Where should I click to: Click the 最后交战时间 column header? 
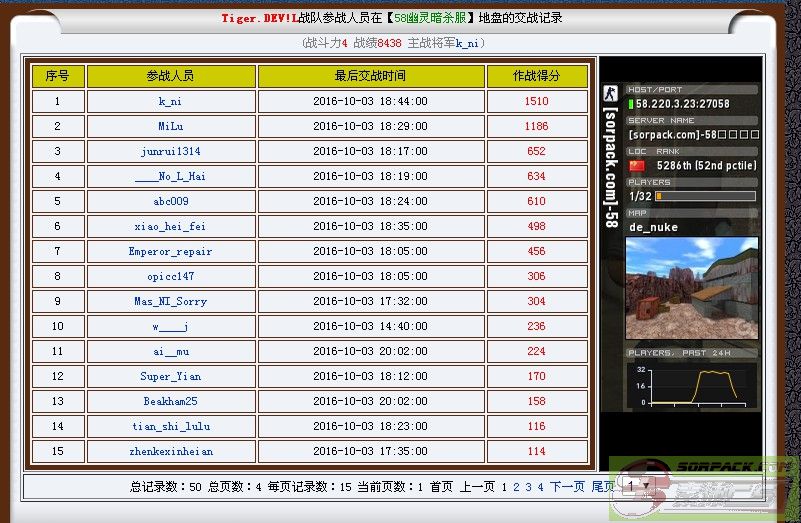(x=370, y=76)
